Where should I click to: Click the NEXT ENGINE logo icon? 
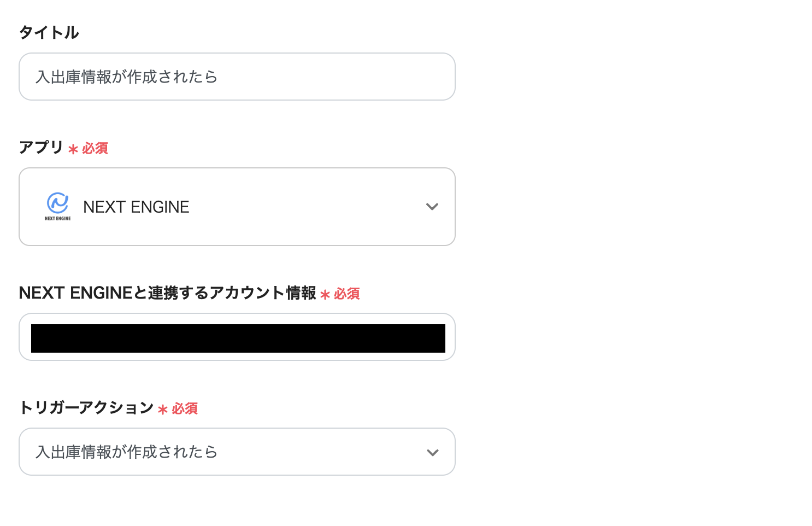[57, 206]
